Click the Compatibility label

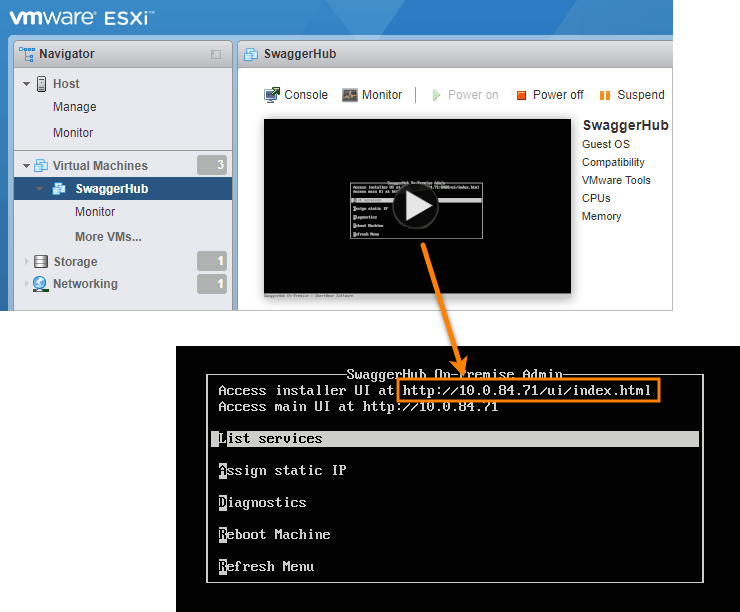tap(613, 162)
